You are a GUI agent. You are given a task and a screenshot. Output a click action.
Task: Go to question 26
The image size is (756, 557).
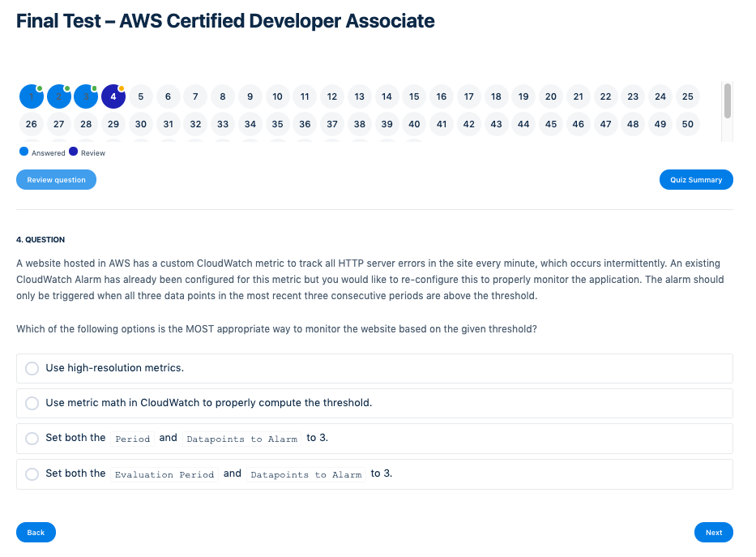coord(32,124)
